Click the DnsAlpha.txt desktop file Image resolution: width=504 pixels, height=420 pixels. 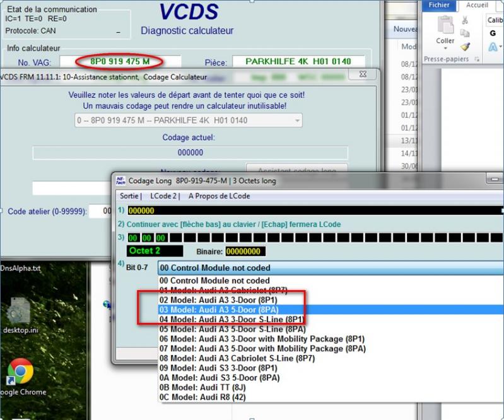(21, 268)
